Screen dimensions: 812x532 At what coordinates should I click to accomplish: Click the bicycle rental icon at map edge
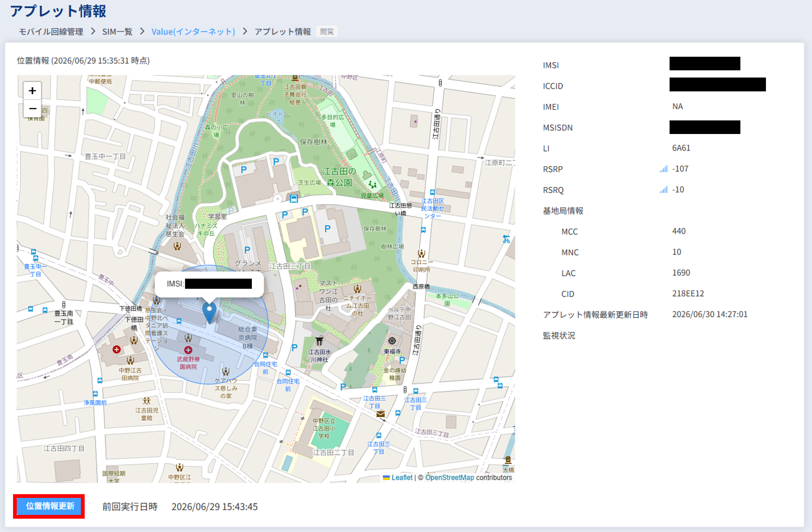pyautogui.click(x=506, y=239)
